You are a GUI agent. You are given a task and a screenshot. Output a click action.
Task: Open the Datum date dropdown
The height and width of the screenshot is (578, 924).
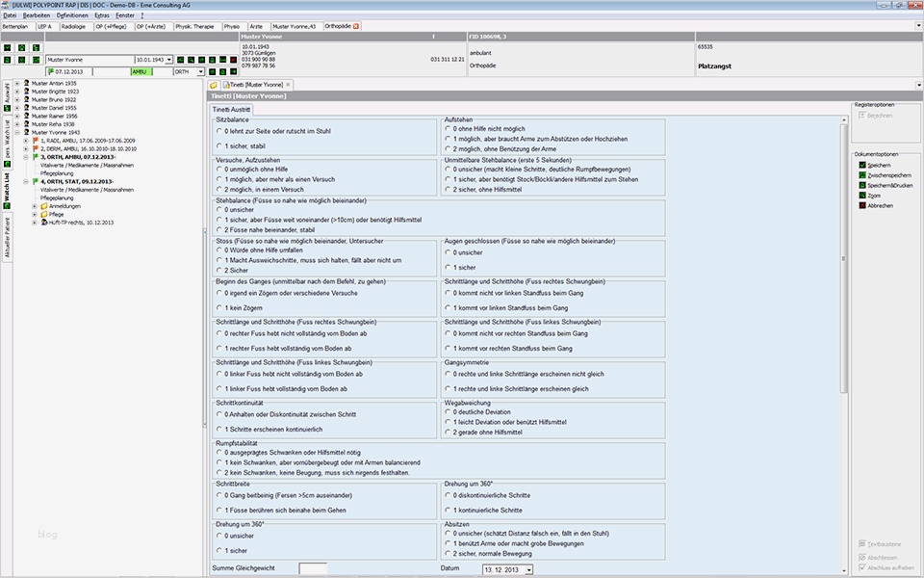[x=528, y=570]
